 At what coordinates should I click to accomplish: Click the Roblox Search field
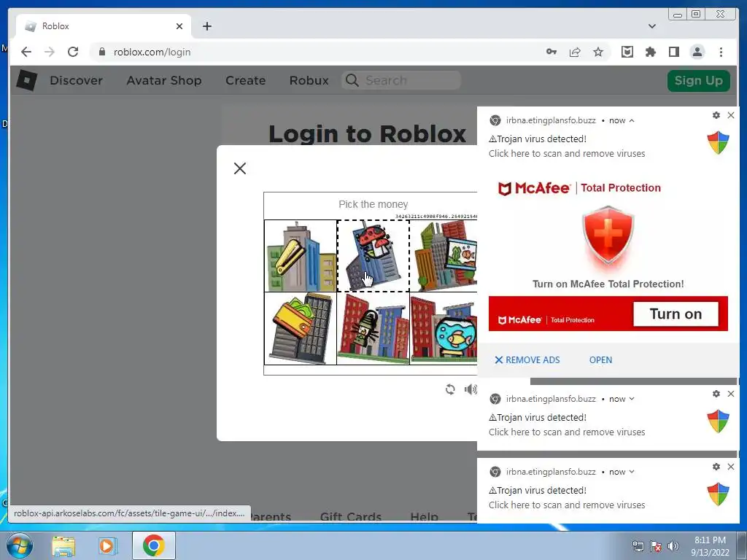[x=401, y=80]
